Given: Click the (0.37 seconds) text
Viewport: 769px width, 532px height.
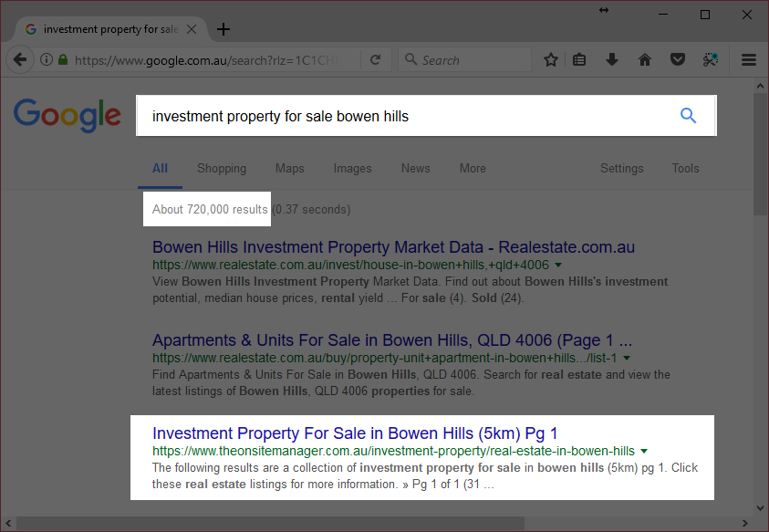Looking at the screenshot, I should (x=311, y=210).
